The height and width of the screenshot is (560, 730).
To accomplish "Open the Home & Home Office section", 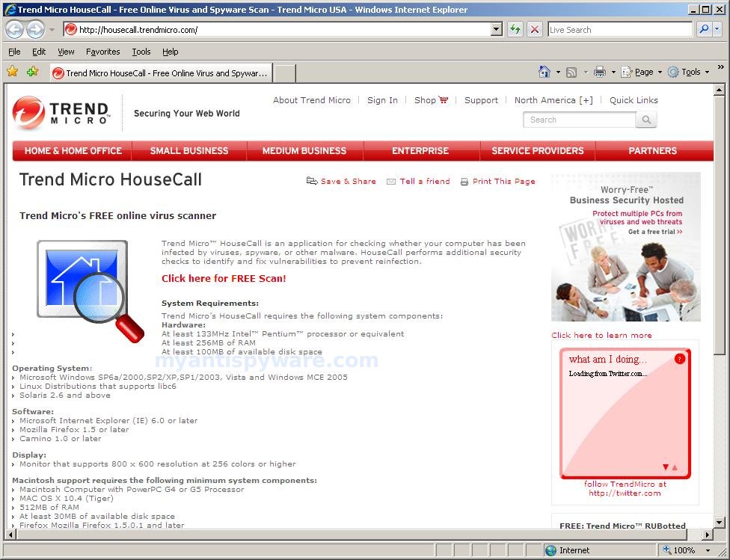I will tap(73, 151).
